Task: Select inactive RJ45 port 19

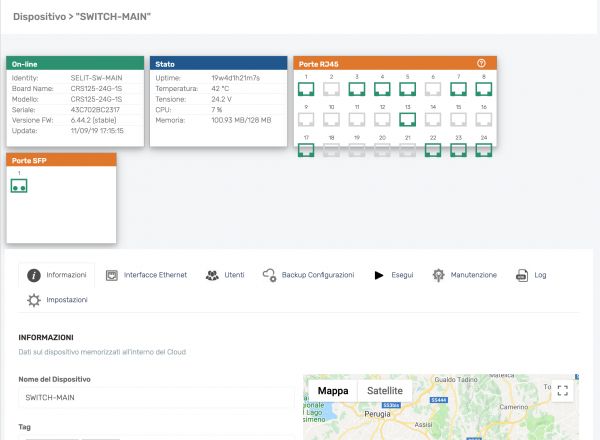Action: click(x=357, y=150)
